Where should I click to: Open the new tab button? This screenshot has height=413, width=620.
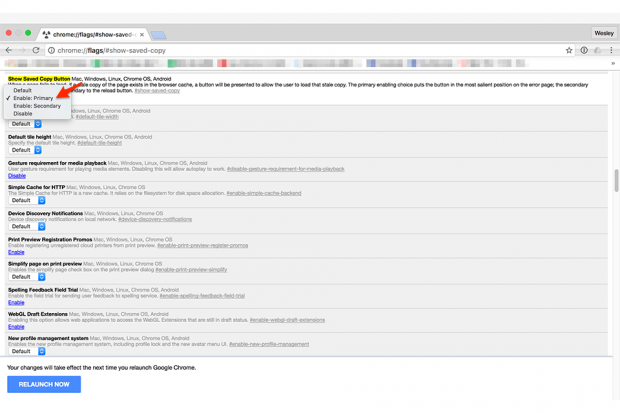tap(159, 34)
